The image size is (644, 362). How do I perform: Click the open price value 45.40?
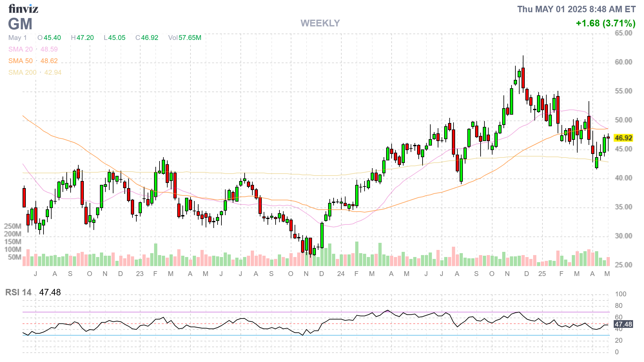point(52,38)
